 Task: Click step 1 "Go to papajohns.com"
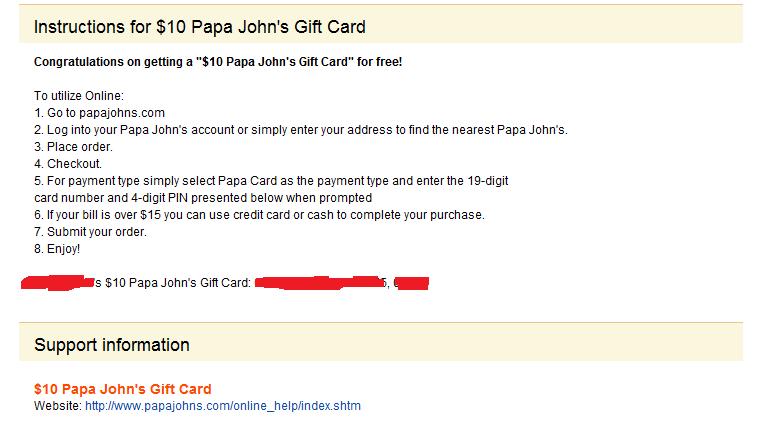point(99,113)
